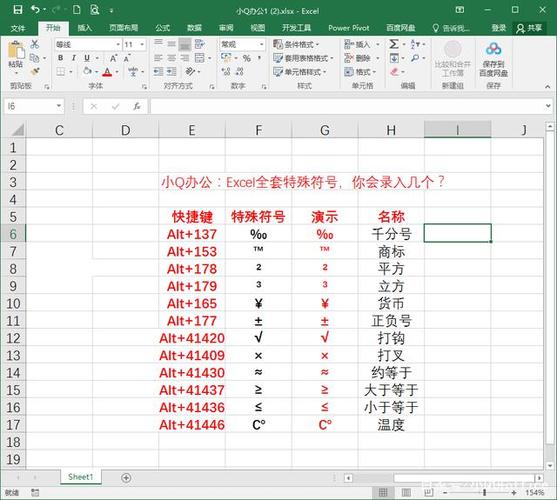Screen dimensions: 557x500
Task: Apply percent style format
Action: pyautogui.click(x=247, y=58)
